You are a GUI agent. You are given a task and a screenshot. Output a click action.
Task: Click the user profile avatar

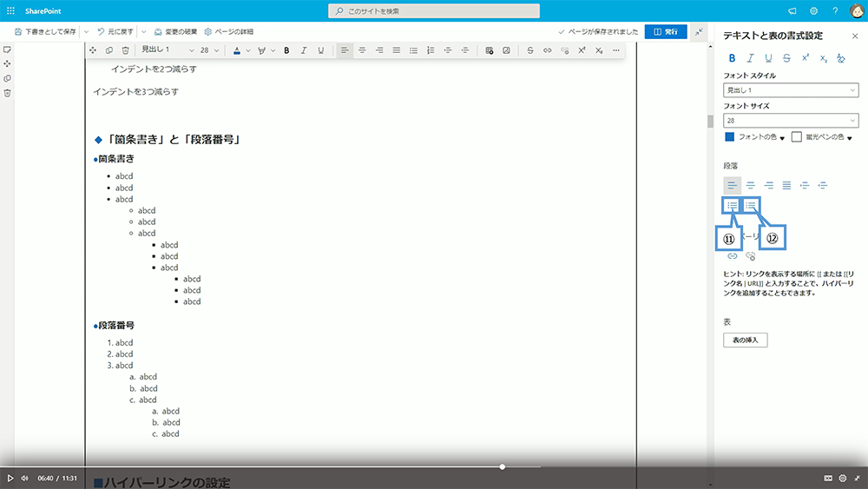[x=857, y=10]
